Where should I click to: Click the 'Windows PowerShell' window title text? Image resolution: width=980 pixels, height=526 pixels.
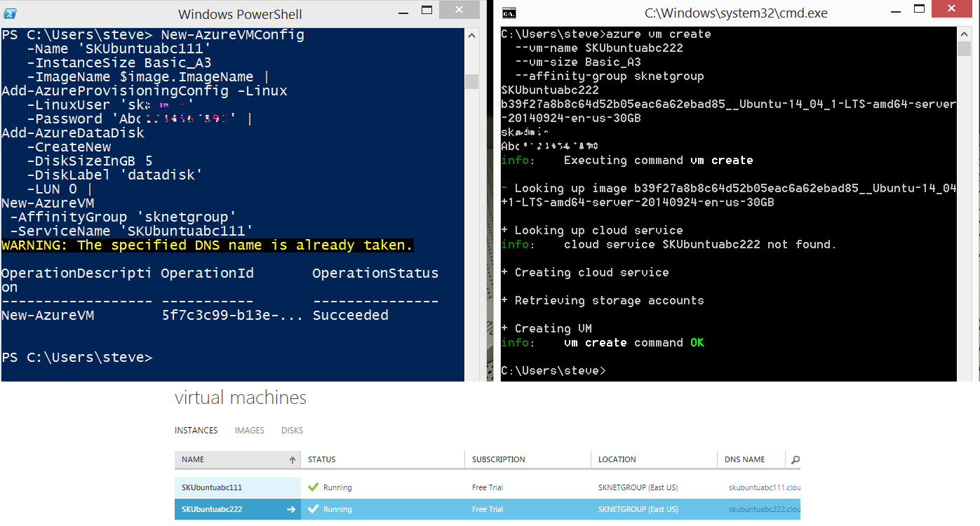(x=241, y=14)
